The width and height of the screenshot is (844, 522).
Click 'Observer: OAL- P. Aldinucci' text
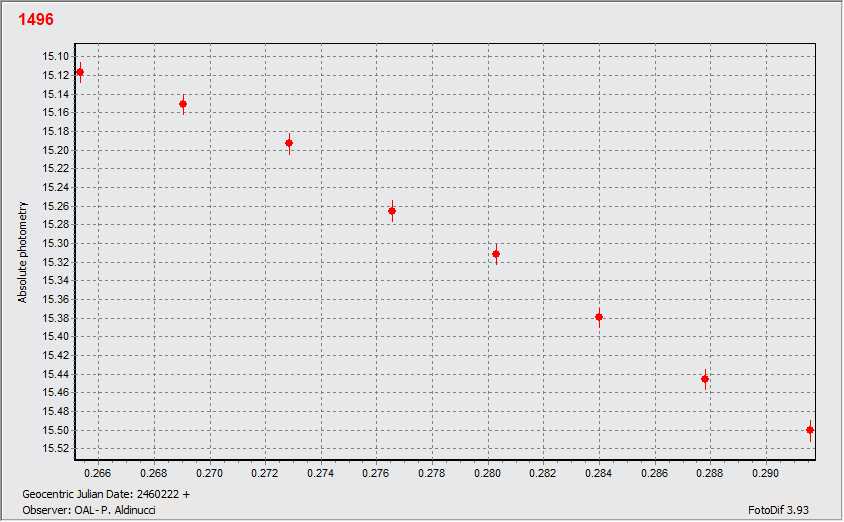pyautogui.click(x=89, y=510)
